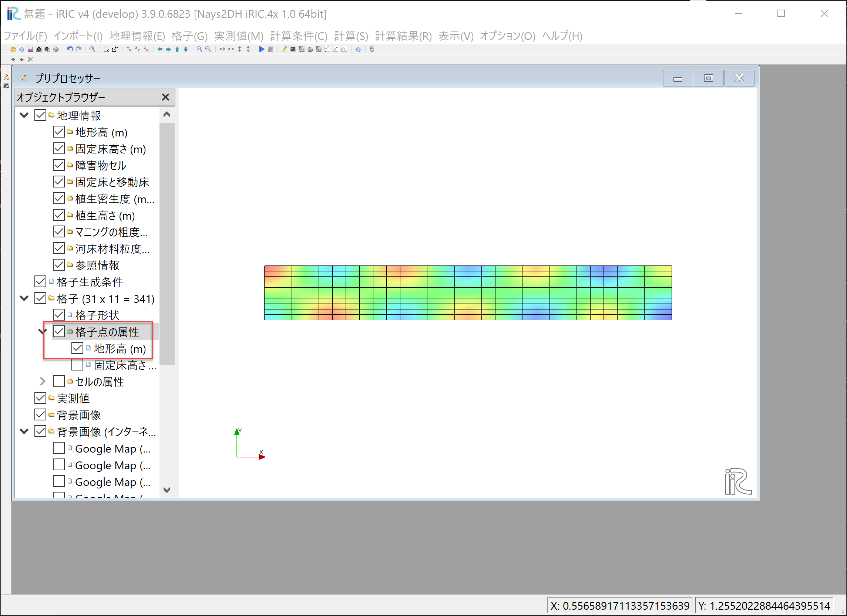Toggle the 格子生成条件 checkbox
Screen dimensions: 847x616
(x=40, y=282)
